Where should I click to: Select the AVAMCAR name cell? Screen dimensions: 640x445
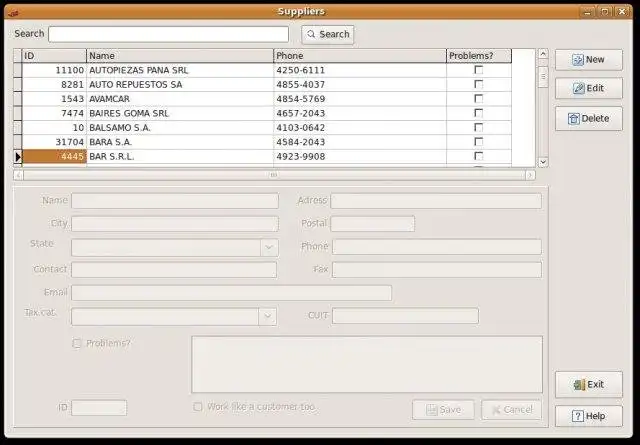[x=180, y=99]
